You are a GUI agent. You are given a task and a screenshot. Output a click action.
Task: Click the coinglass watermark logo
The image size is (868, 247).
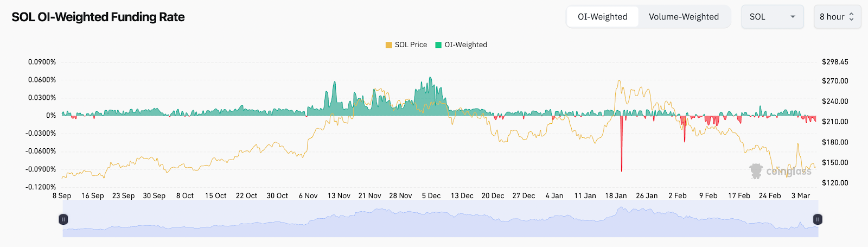(780, 171)
